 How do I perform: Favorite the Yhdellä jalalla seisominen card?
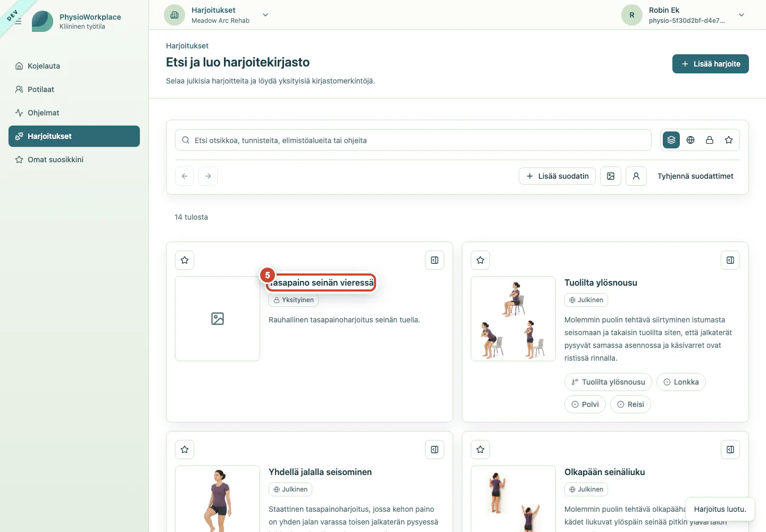[185, 450]
